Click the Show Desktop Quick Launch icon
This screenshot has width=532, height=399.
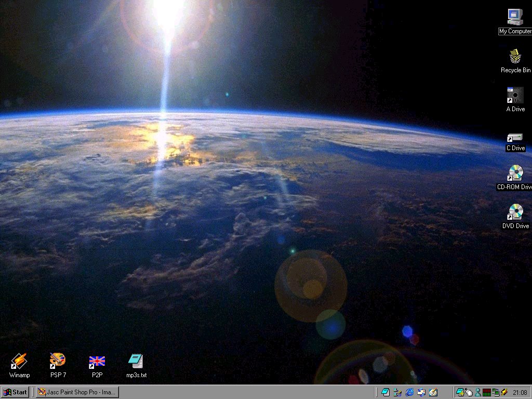(433, 392)
